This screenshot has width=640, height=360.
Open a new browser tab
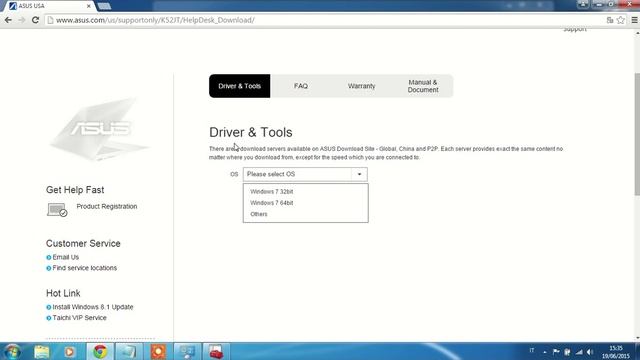[104, 6]
